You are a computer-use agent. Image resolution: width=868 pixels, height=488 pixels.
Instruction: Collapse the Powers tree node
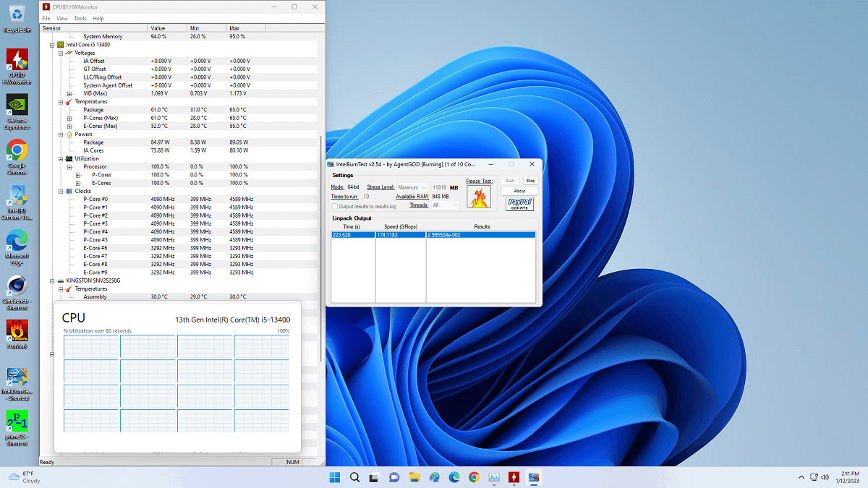[61, 134]
